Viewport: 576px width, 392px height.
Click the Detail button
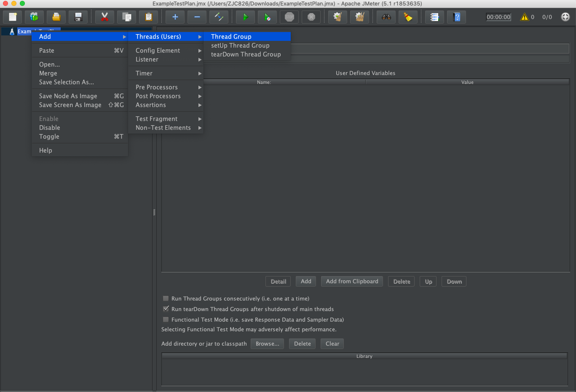pyautogui.click(x=278, y=282)
